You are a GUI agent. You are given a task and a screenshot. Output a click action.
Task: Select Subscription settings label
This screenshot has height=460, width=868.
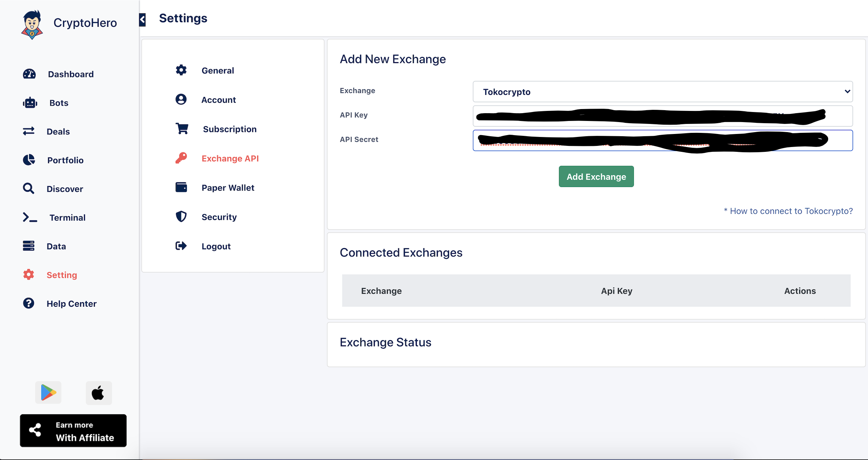(x=230, y=129)
